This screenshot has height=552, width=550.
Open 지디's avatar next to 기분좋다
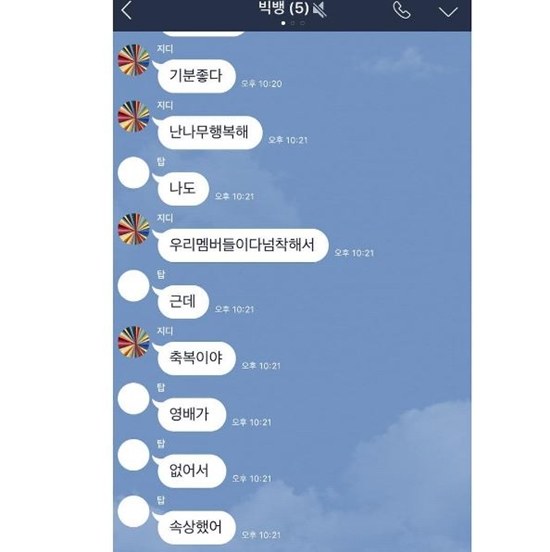pos(134,60)
